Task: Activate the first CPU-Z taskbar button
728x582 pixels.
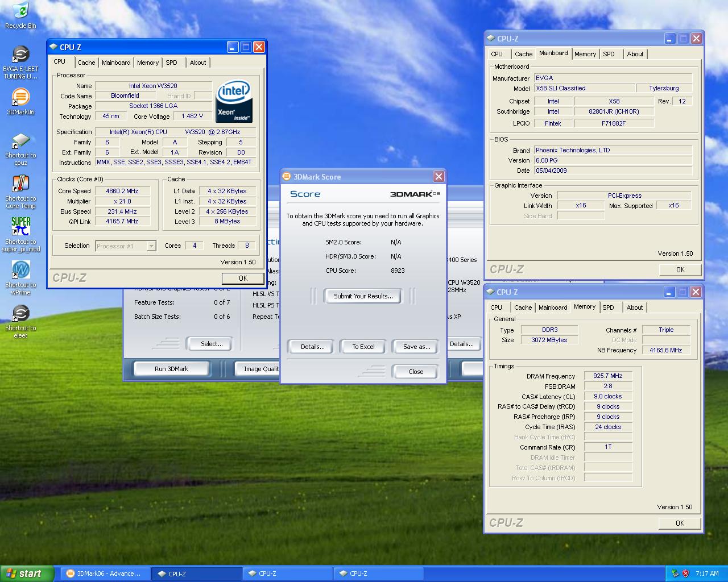Action: click(196, 573)
